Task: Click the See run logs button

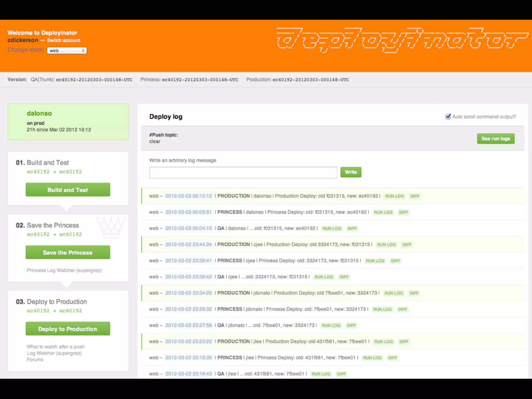Action: pyautogui.click(x=495, y=139)
